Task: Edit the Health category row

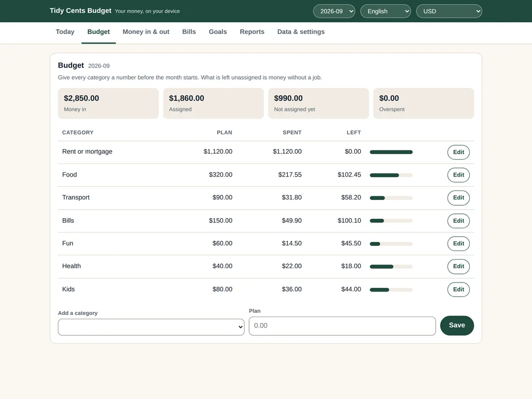Action: pyautogui.click(x=459, y=267)
